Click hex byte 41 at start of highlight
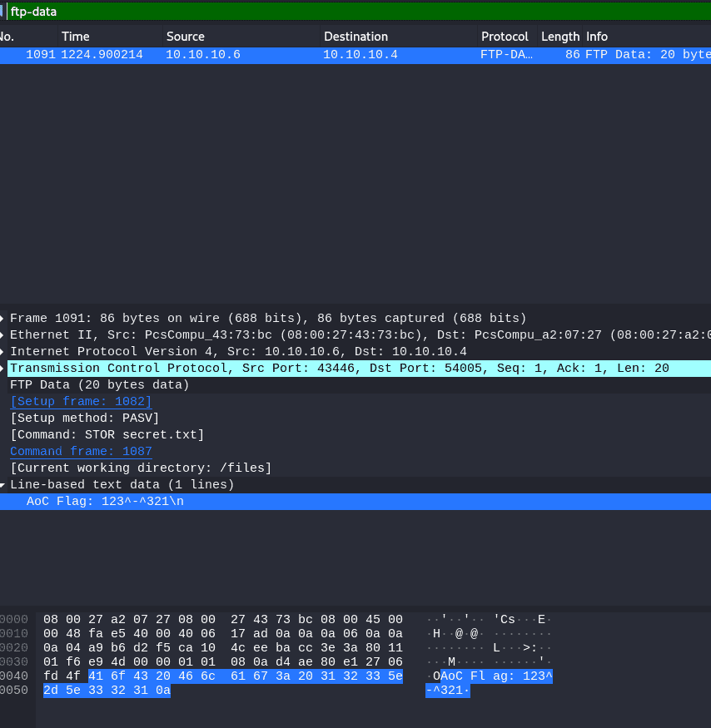711x728 pixels. tap(96, 676)
